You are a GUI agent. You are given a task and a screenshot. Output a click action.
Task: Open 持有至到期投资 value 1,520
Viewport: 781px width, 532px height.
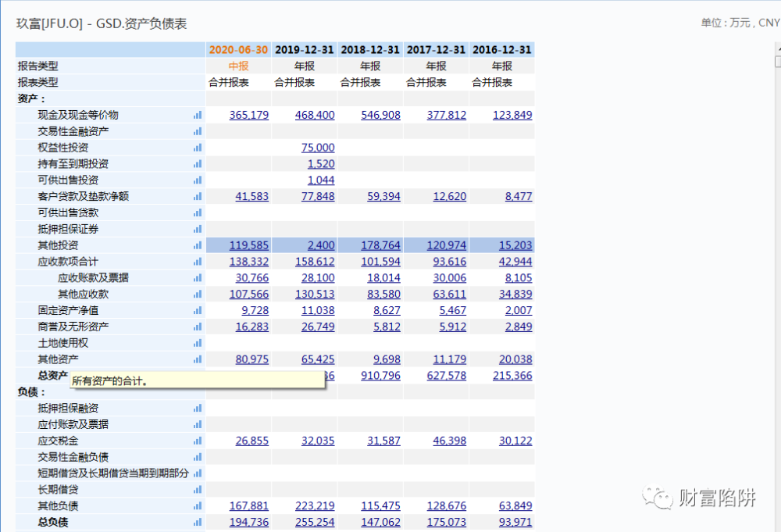point(321,164)
